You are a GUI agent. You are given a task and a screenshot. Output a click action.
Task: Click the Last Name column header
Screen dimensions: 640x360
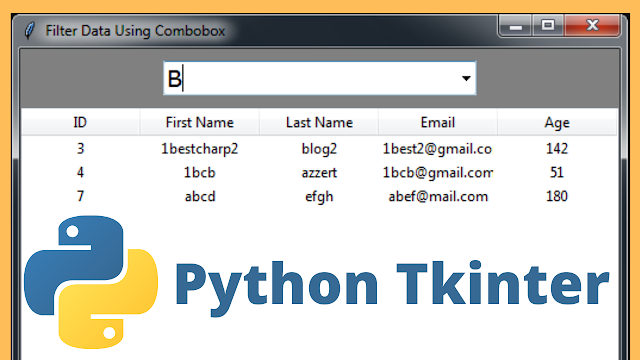coord(319,122)
